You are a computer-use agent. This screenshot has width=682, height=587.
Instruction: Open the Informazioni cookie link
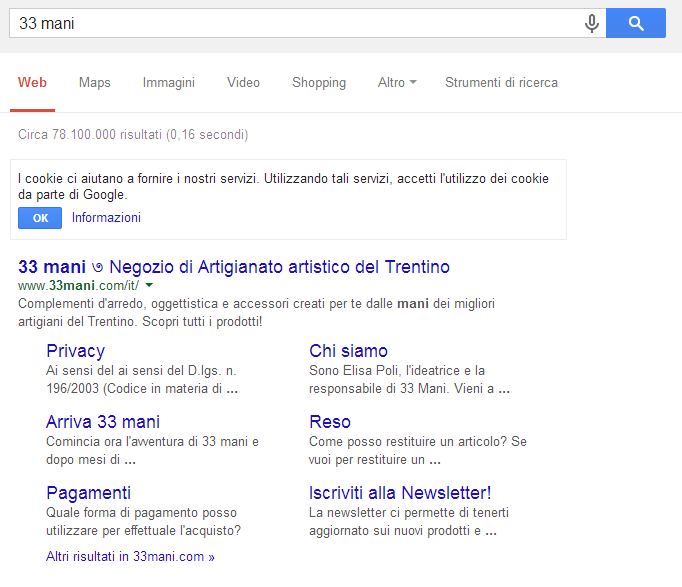point(106,217)
